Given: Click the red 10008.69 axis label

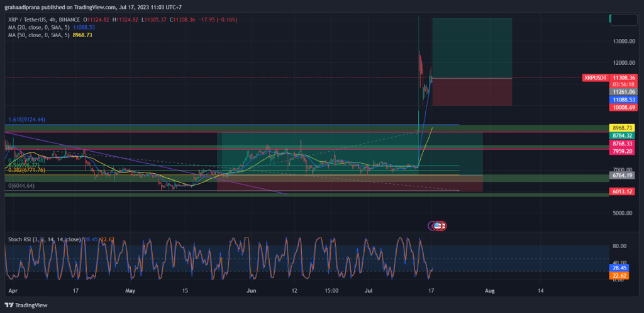Looking at the screenshot, I should coord(623,107).
